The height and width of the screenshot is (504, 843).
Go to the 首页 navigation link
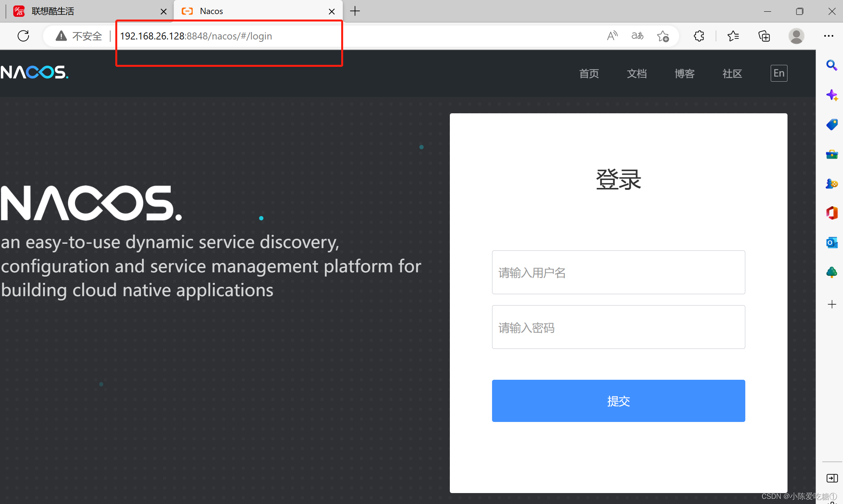589,73
